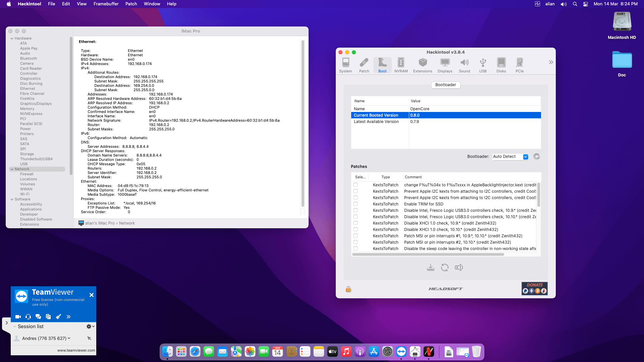The height and width of the screenshot is (362, 644).
Task: Expand more TeamViewer tools chevrons
Action: (x=68, y=317)
